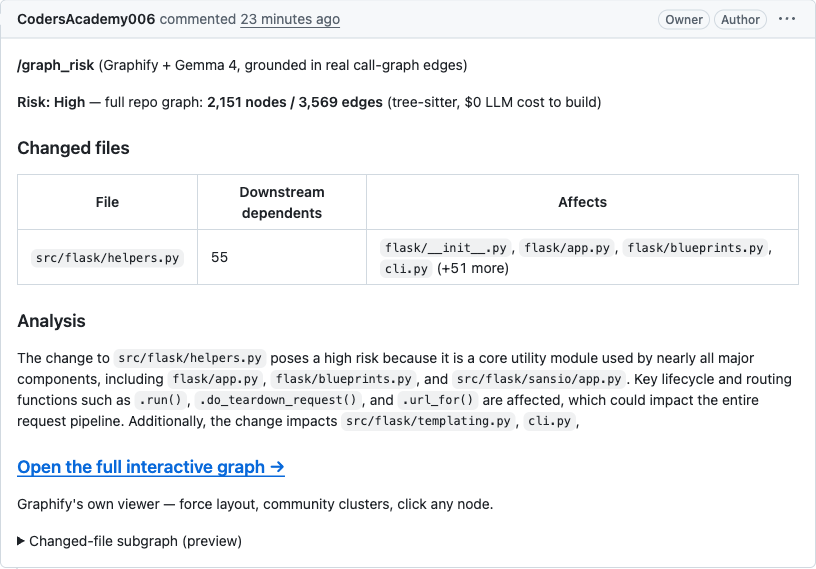Screen dimensions: 816x569
Task: Select cli.py in the Affects cell
Action: click(x=406, y=269)
